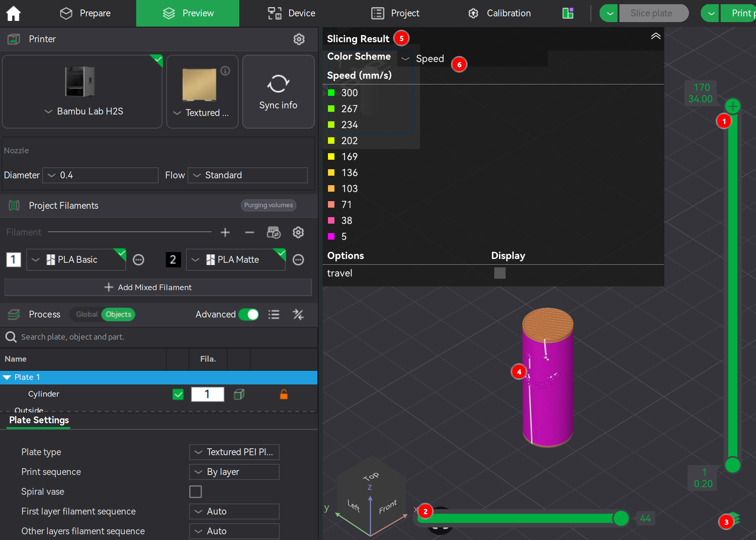Click the Print plate button

click(x=738, y=13)
